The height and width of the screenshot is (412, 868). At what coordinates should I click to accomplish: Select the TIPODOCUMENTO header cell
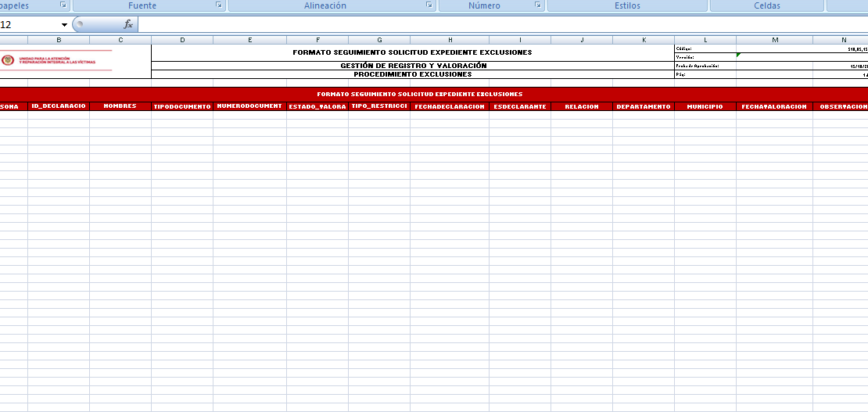pyautogui.click(x=182, y=106)
